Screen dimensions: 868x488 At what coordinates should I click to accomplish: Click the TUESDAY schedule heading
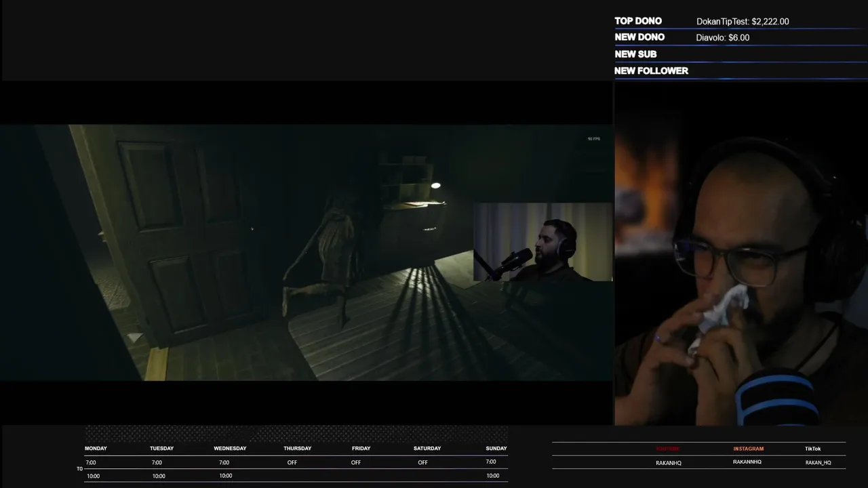tap(161, 449)
